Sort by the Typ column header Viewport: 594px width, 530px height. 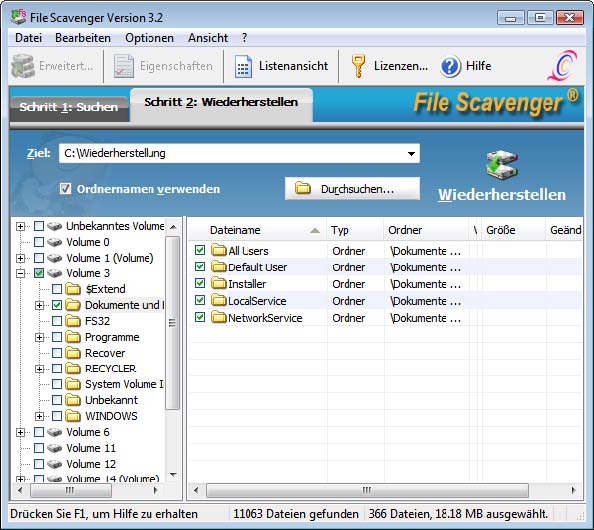coord(355,230)
